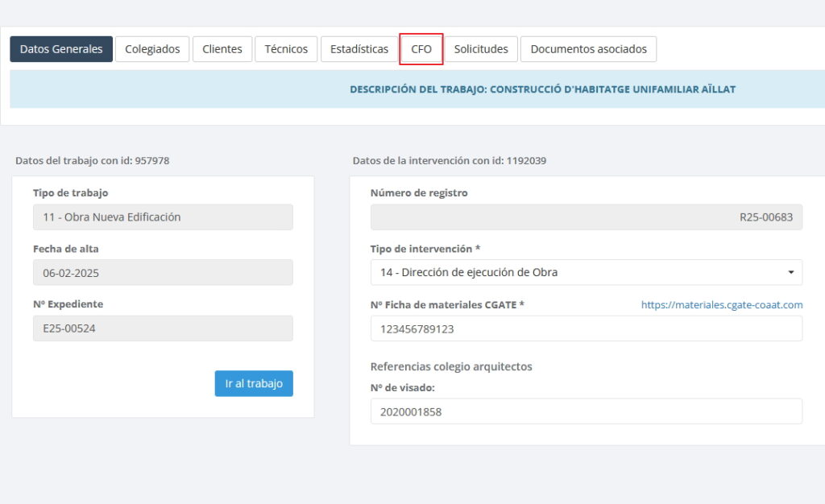Image resolution: width=825 pixels, height=504 pixels.
Task: Click the Nº Ficha de materiales CGATE field
Action: [x=586, y=328]
